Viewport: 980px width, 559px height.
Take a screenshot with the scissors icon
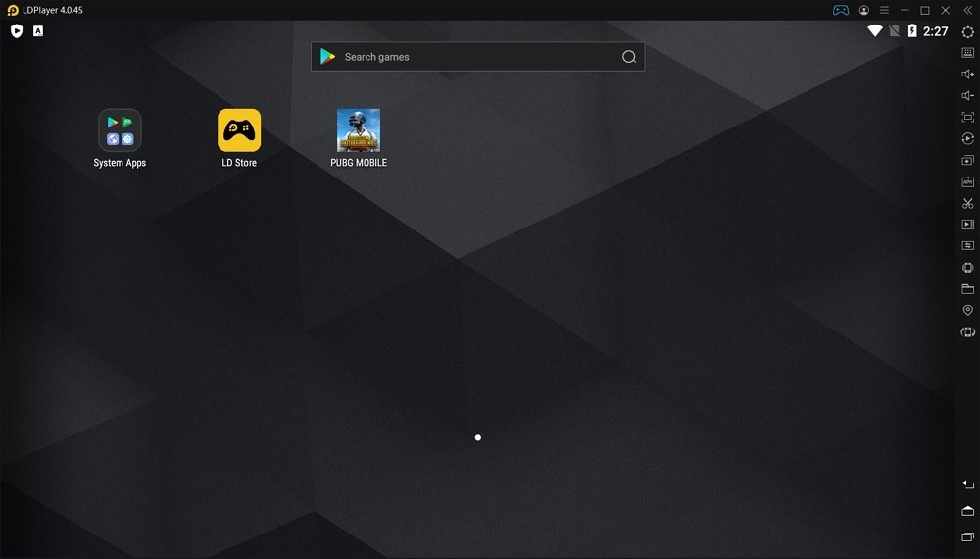click(x=967, y=203)
